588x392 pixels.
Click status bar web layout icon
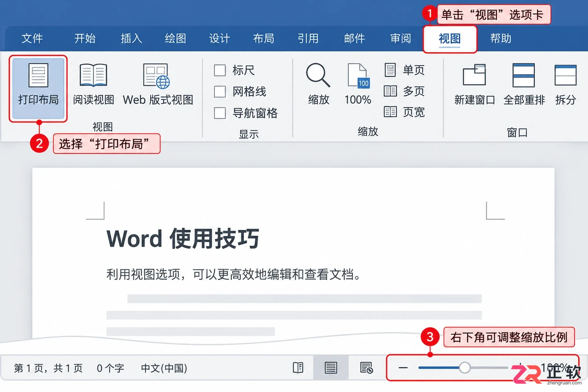366,368
